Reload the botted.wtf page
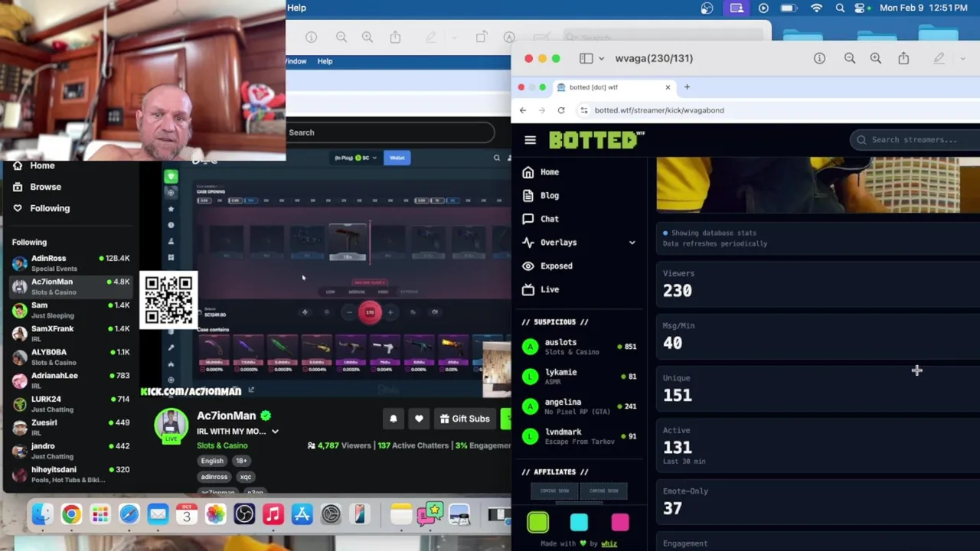The image size is (980, 551). (561, 110)
